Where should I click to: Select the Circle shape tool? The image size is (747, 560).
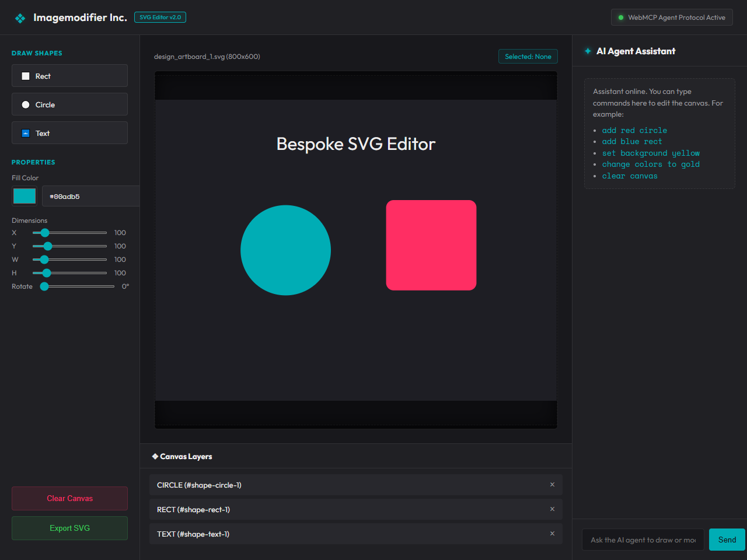[x=69, y=104]
